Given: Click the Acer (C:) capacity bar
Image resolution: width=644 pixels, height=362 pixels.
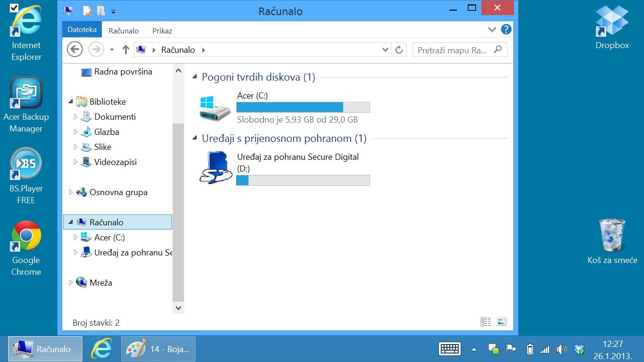Looking at the screenshot, I should (303, 107).
